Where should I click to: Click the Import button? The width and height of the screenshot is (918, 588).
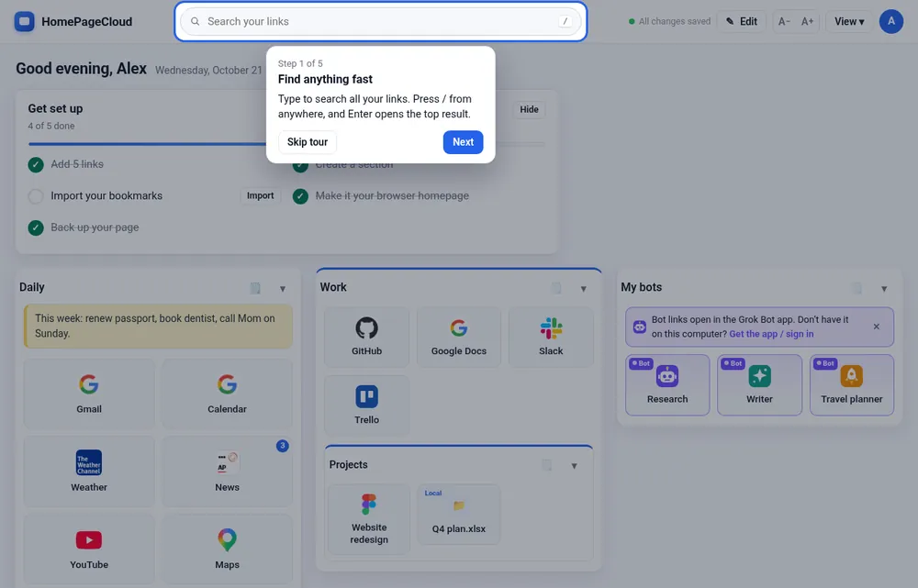261,195
